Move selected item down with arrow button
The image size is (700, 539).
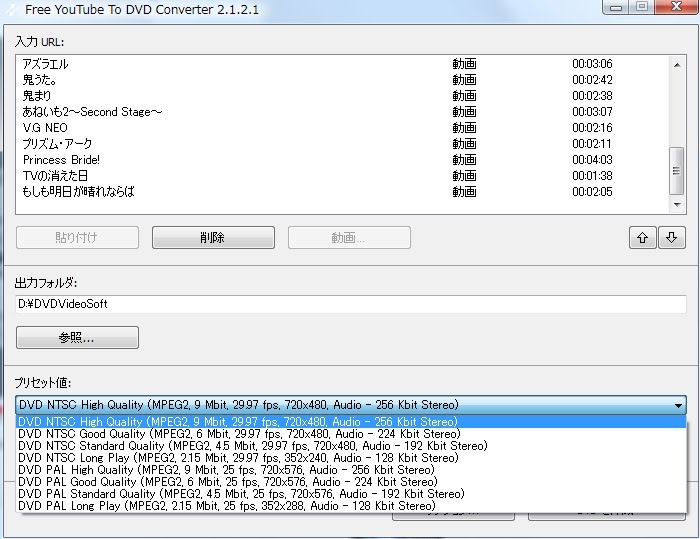671,237
